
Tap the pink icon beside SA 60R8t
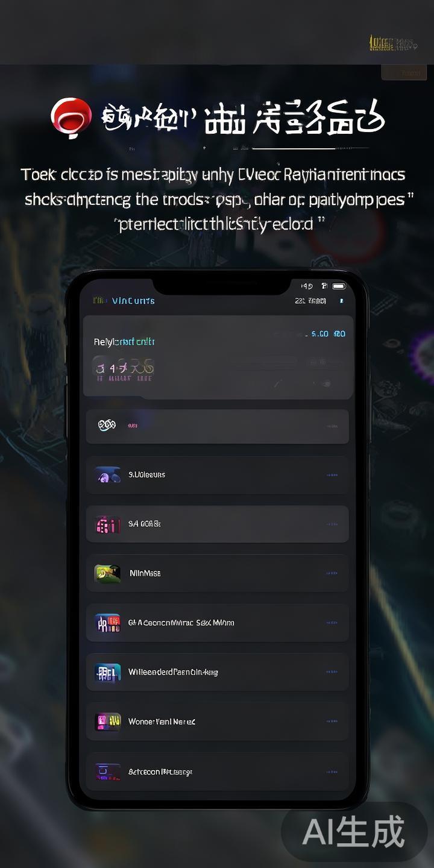point(107,524)
